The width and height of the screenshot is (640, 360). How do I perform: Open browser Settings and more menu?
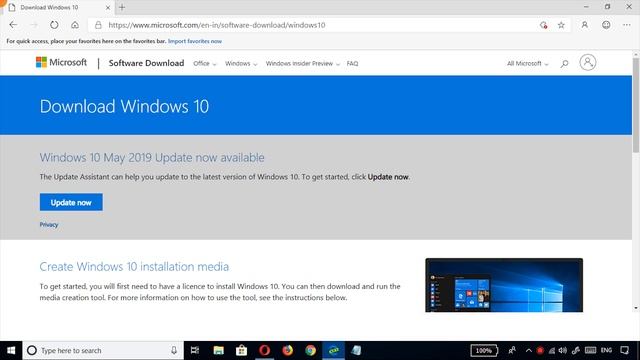pos(627,25)
